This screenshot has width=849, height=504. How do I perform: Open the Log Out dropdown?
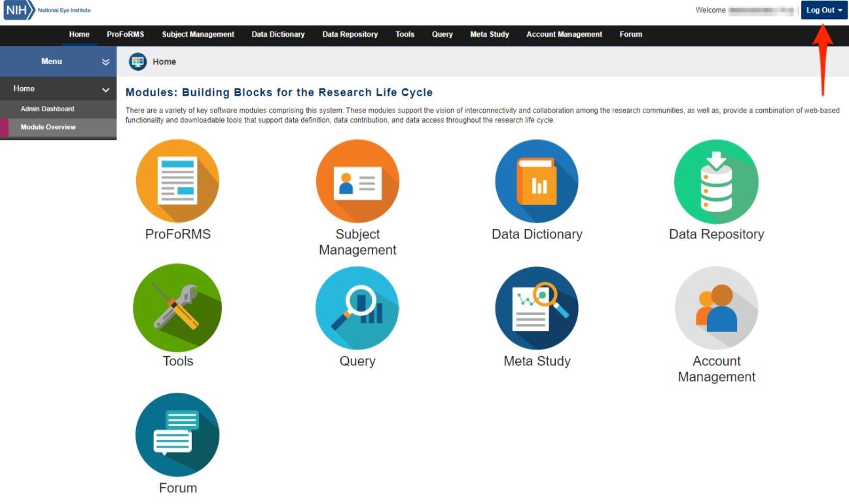pyautogui.click(x=823, y=10)
